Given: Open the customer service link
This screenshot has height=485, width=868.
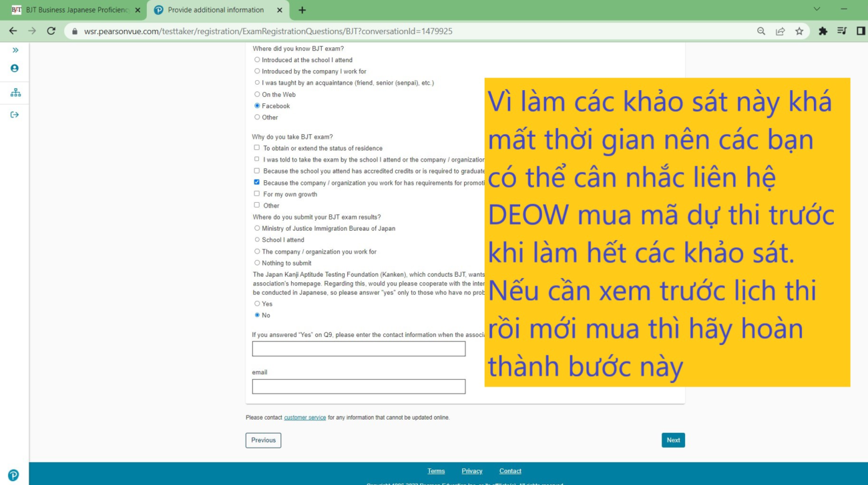Looking at the screenshot, I should [305, 418].
